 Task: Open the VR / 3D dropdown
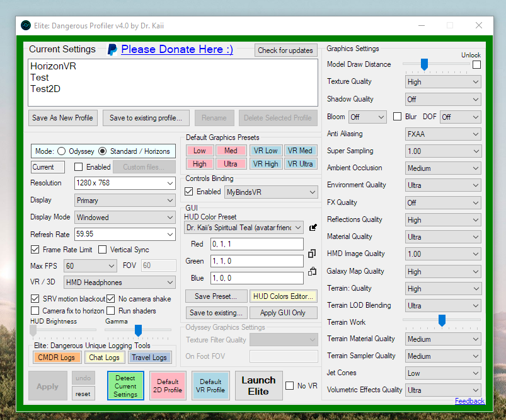pos(119,283)
